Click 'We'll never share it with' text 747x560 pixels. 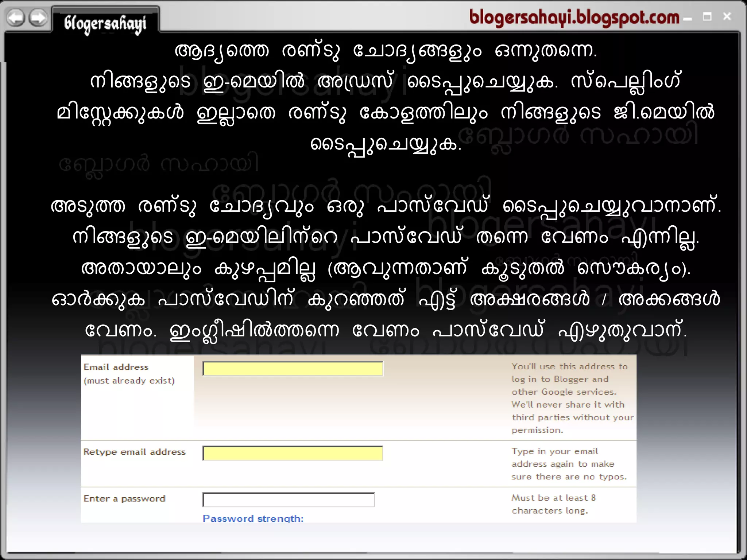568,404
